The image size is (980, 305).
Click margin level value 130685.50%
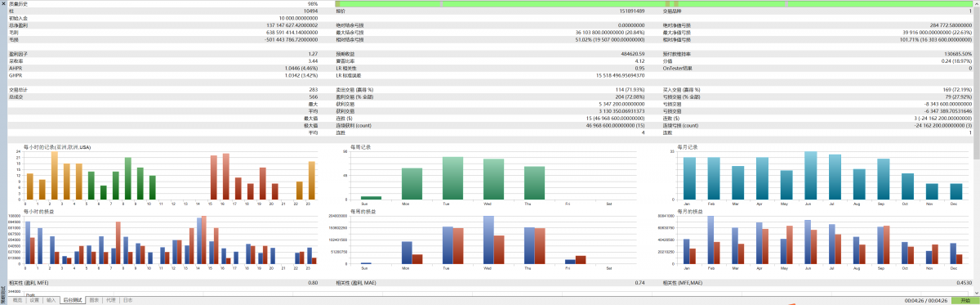[959, 53]
